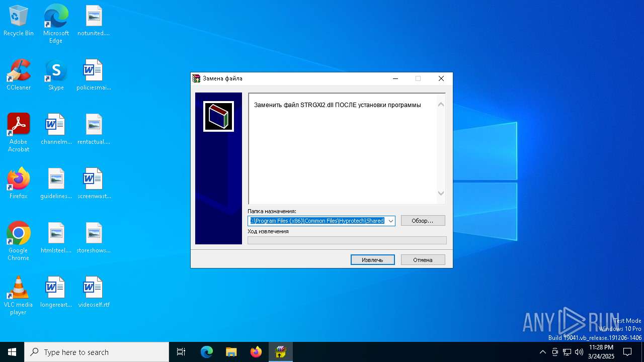The height and width of the screenshot is (362, 644).
Task: Select the notunited image file on desktop
Action: coord(94,21)
